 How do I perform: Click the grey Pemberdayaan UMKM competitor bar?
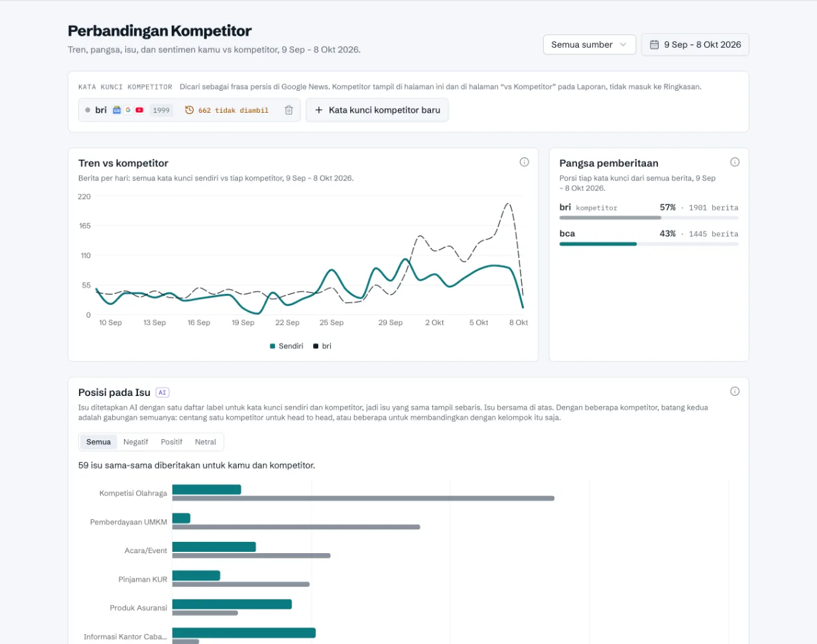tap(296, 527)
